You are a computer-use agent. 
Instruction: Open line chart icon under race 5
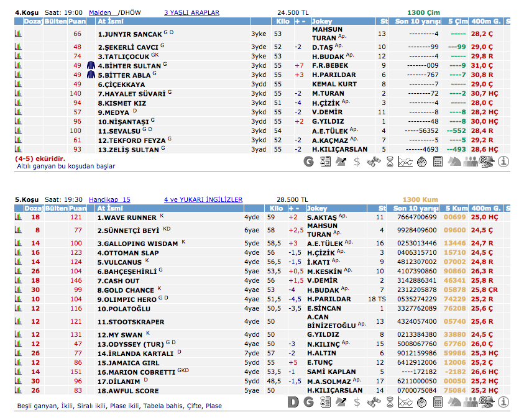405,403
